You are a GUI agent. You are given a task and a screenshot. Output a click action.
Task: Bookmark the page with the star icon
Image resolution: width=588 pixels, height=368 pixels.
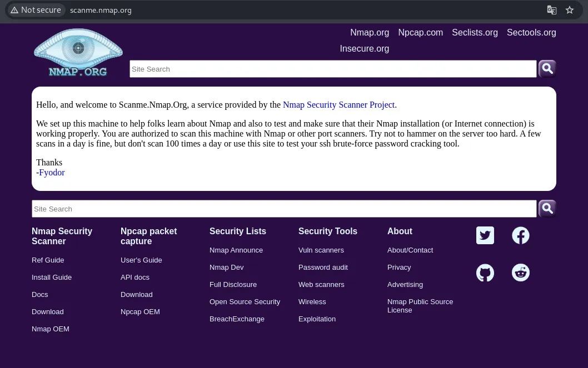point(569,10)
